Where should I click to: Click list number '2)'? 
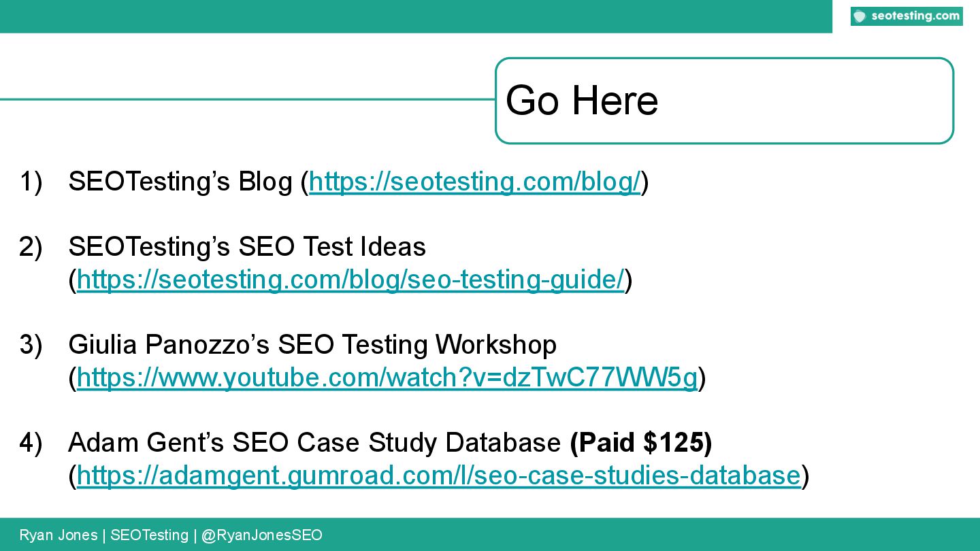point(31,246)
